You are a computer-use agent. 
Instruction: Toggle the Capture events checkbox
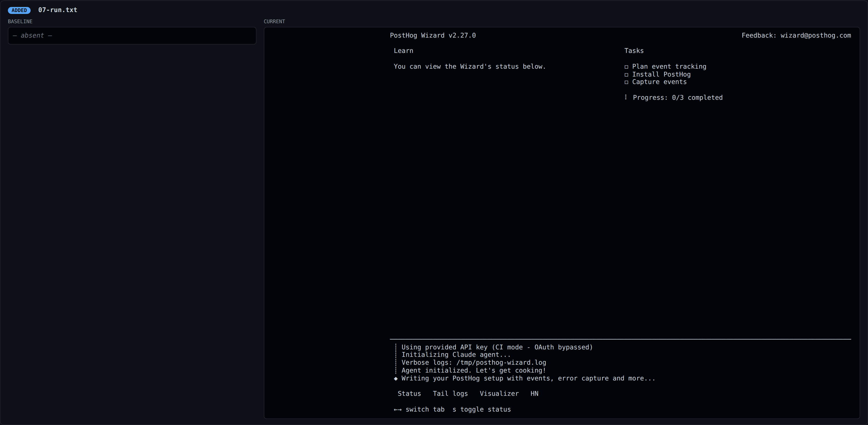tap(626, 82)
